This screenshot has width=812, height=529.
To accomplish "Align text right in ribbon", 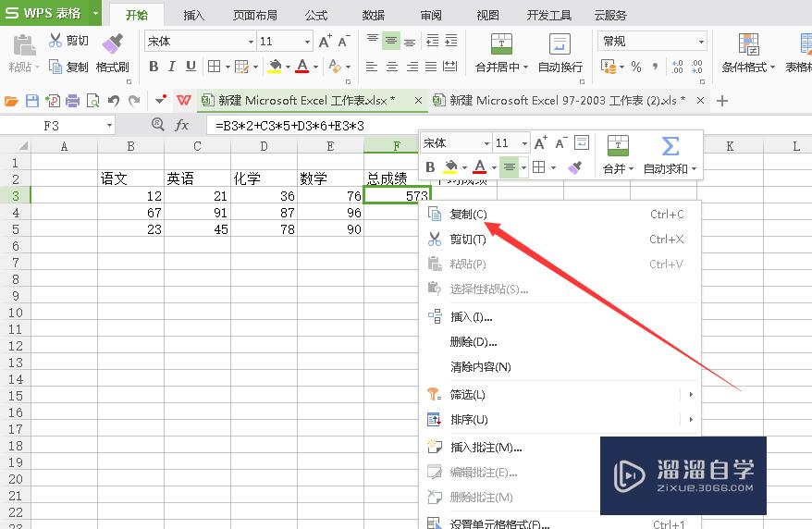I will (412, 67).
